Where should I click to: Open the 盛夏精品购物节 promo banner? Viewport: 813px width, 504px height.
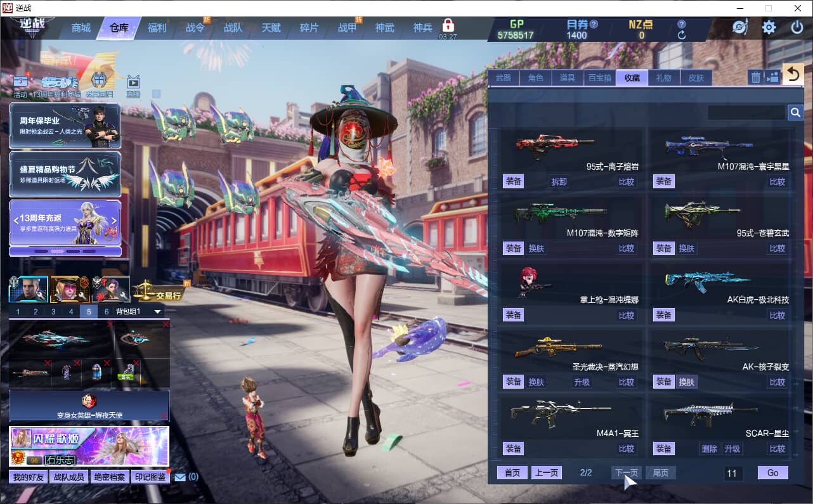(65, 174)
